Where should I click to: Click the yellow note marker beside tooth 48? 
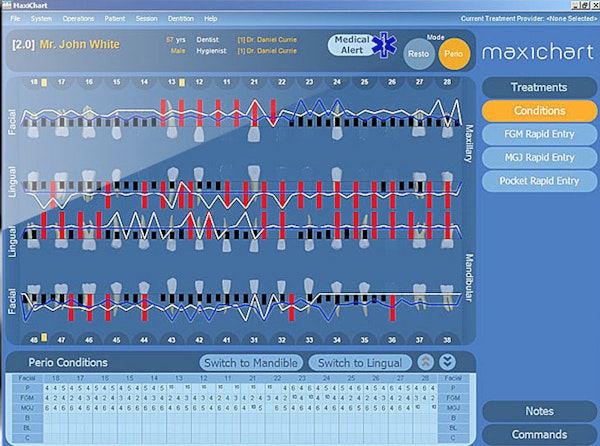44,337
